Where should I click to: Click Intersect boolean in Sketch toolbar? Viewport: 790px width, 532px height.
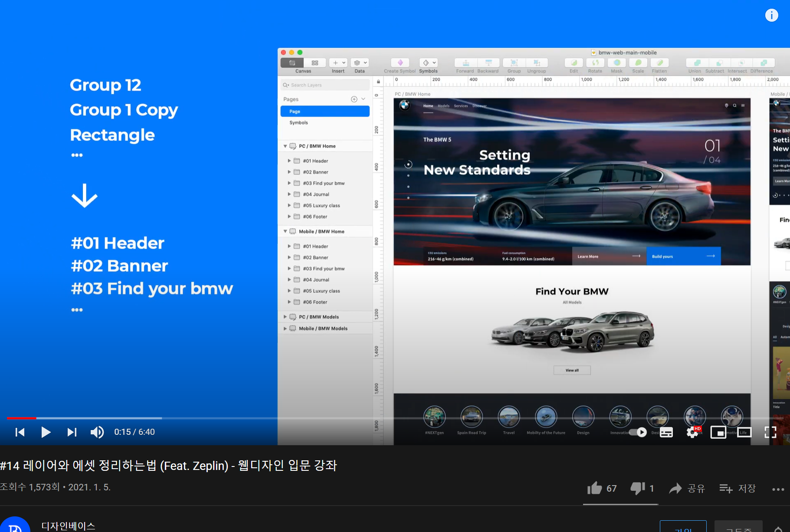point(741,63)
